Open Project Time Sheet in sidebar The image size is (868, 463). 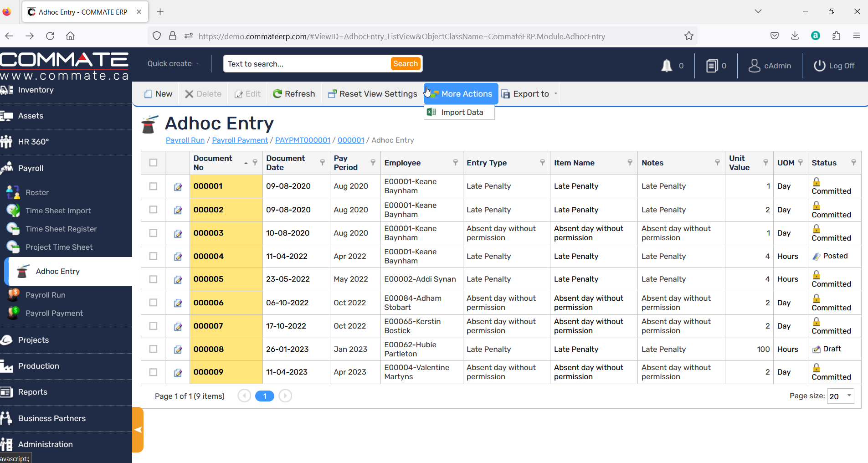(x=59, y=247)
